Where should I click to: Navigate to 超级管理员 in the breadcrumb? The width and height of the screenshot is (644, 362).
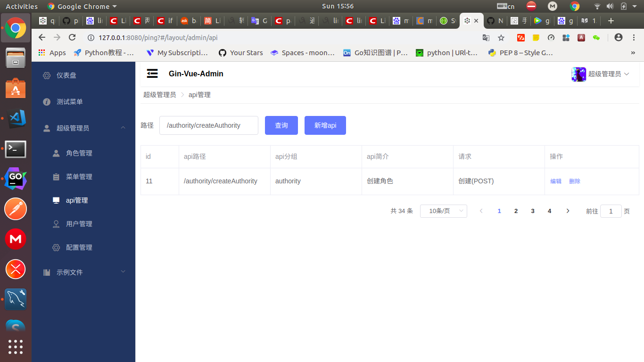tap(159, 94)
